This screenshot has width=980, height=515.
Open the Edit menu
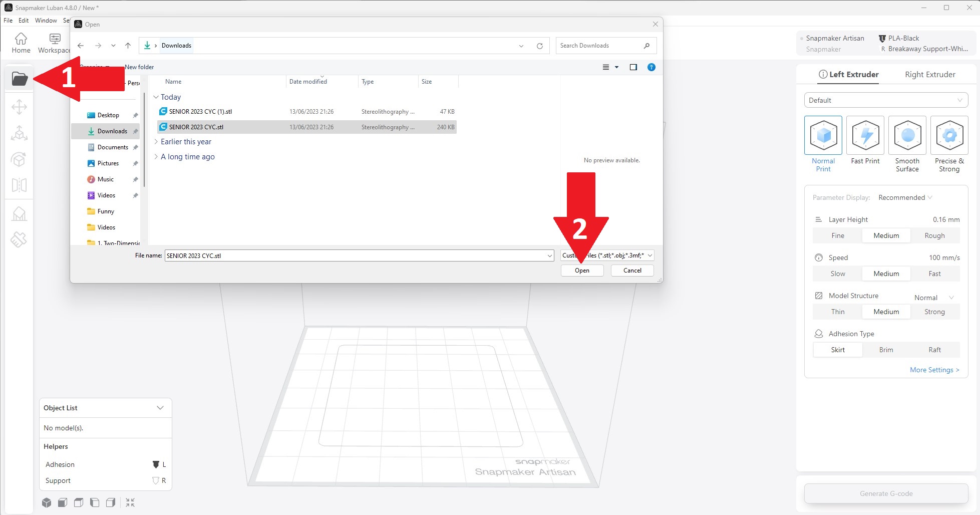24,21
